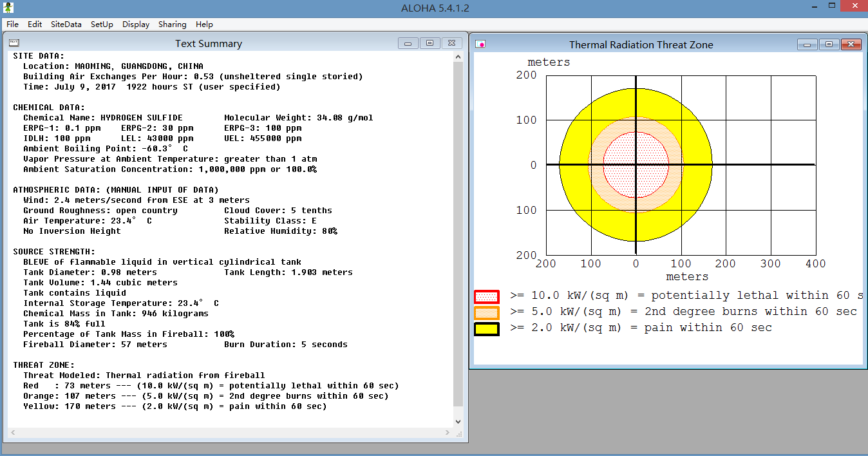Image resolution: width=868 pixels, height=456 pixels.
Task: Click Relative Humidity: 80% text
Action: coord(281,231)
